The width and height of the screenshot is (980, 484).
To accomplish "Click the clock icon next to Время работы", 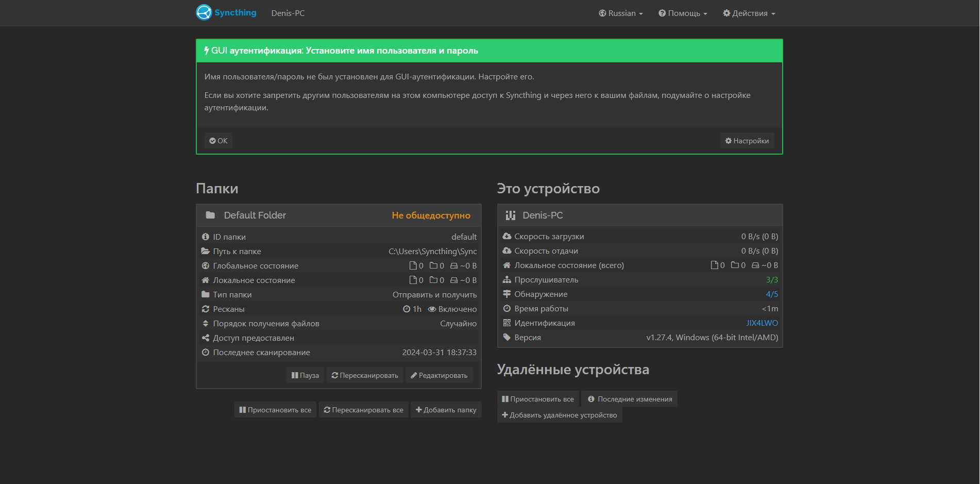I will 507,308.
